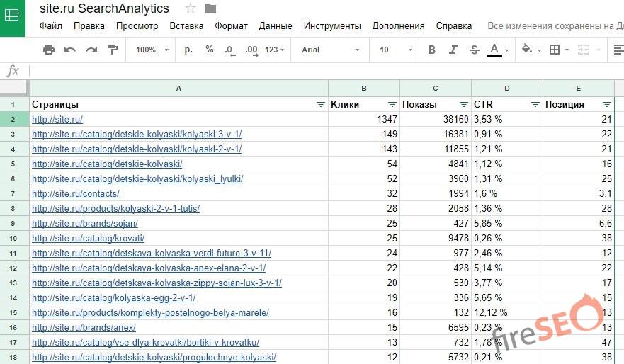Image resolution: width=624 pixels, height=364 pixels.
Task: Open the site.ru/contacts/ link
Action: [76, 193]
